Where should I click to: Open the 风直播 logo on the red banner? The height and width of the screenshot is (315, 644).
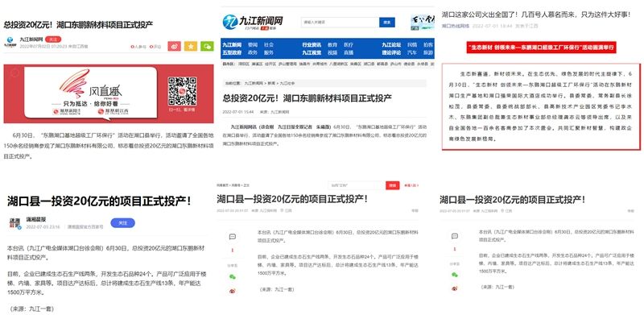(x=90, y=85)
